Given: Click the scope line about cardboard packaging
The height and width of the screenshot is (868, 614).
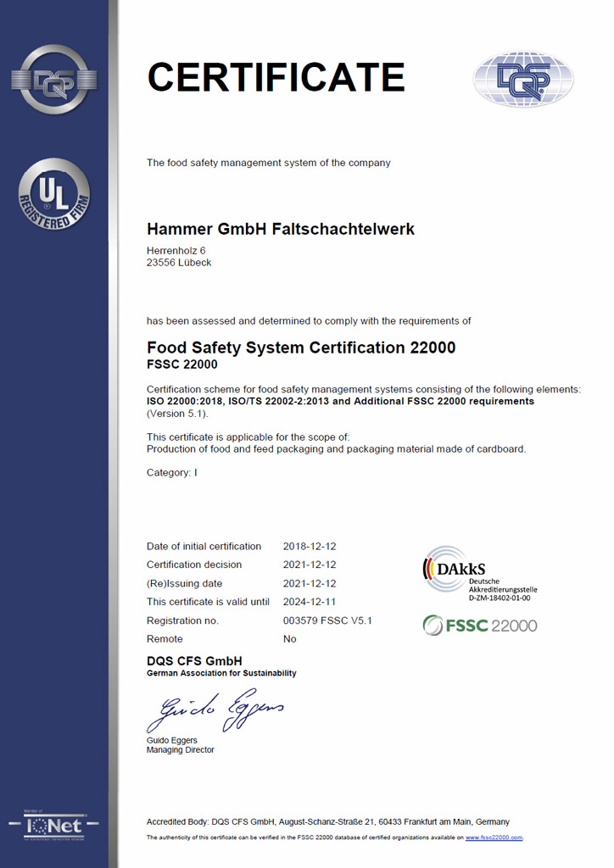Looking at the screenshot, I should tap(336, 449).
